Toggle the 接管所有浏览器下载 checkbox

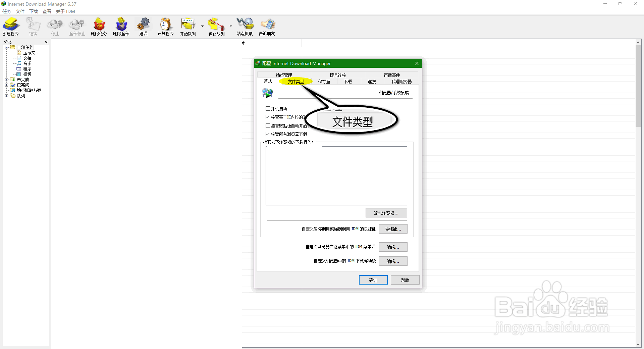coord(268,134)
